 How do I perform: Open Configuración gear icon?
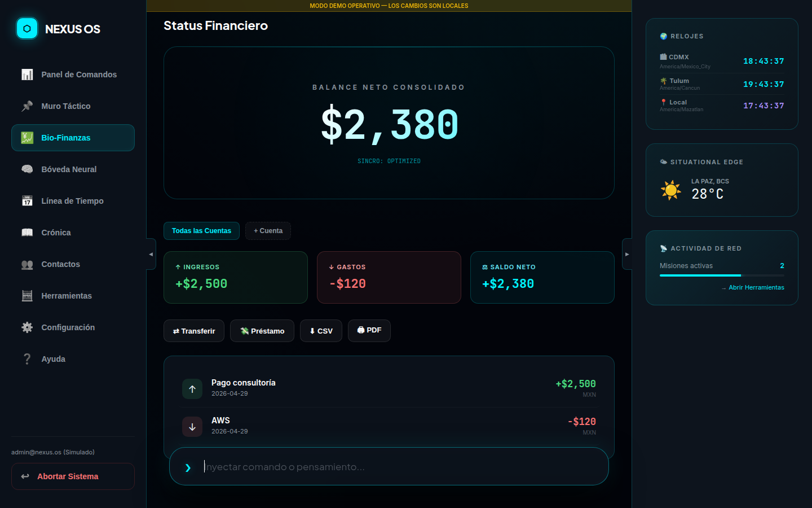click(27, 327)
